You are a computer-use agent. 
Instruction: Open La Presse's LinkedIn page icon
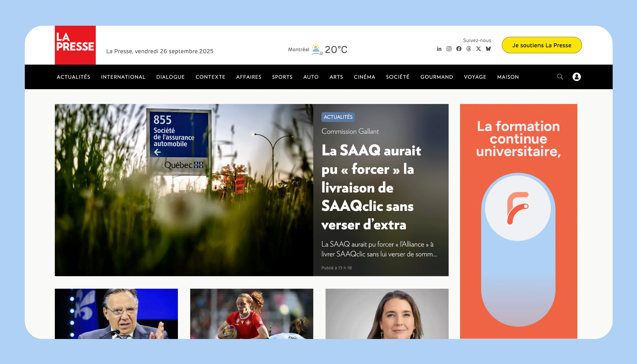[x=439, y=49]
